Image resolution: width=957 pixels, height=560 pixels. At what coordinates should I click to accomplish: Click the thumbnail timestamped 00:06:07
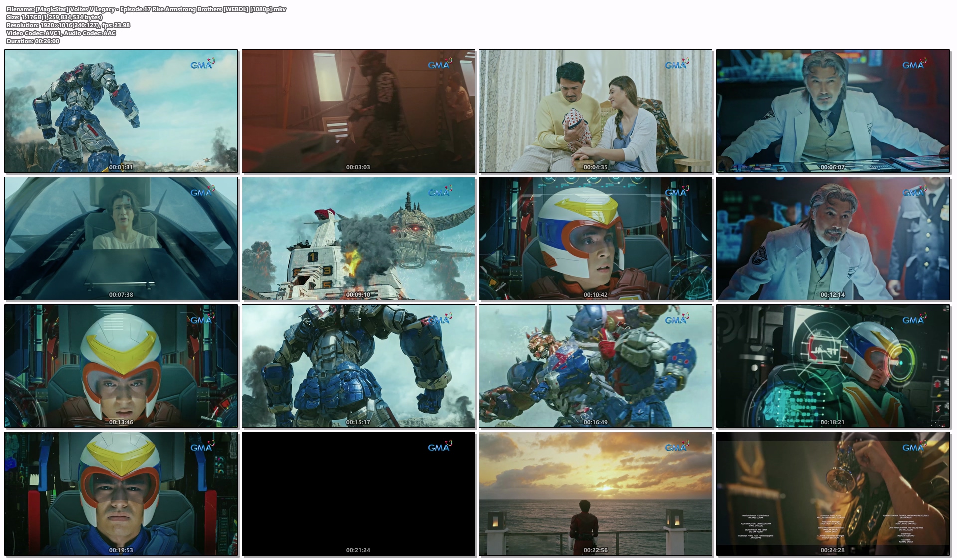click(x=833, y=111)
